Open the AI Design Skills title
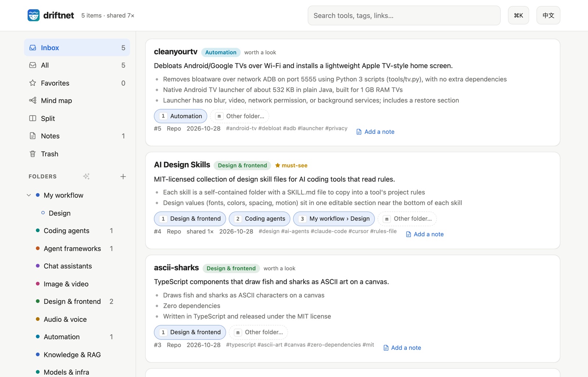 coord(182,165)
